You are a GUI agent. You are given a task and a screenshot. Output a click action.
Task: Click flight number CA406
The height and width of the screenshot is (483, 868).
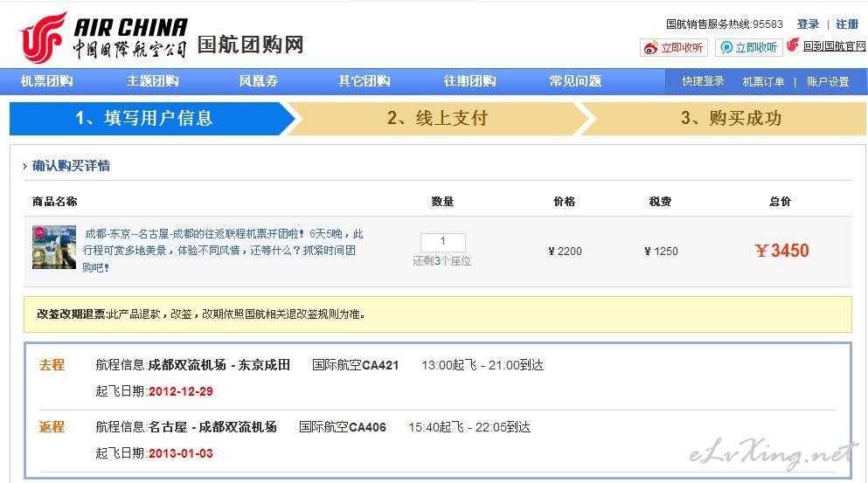368,427
